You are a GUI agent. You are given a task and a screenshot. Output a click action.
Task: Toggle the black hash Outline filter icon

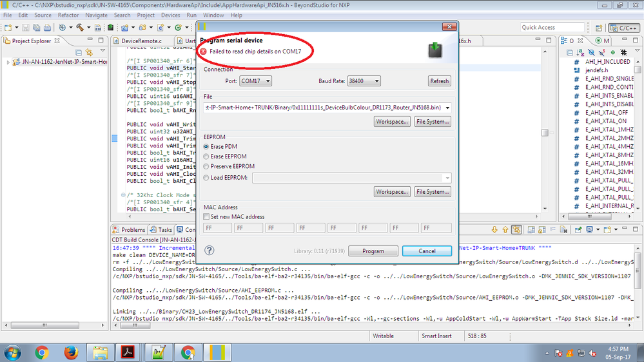[623, 53]
